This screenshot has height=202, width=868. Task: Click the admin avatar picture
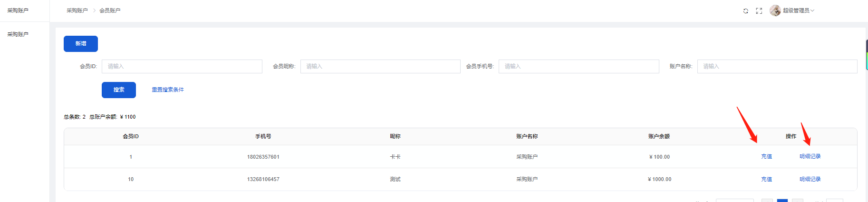pos(775,10)
